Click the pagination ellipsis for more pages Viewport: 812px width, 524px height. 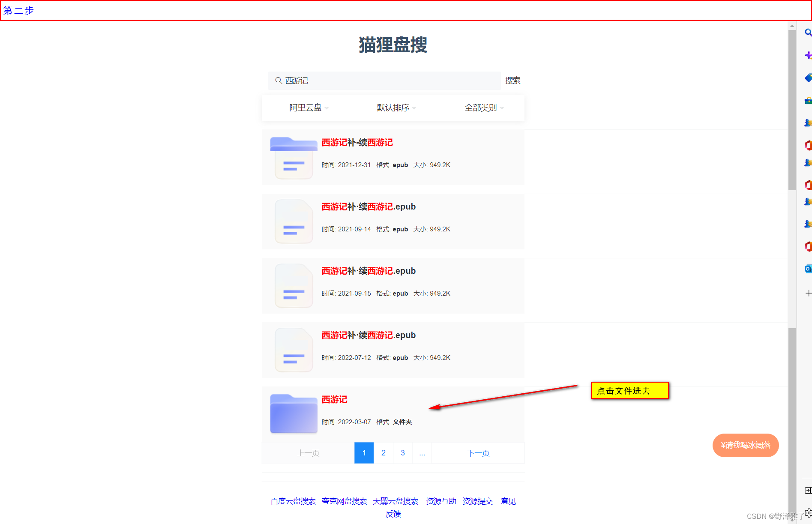point(422,453)
